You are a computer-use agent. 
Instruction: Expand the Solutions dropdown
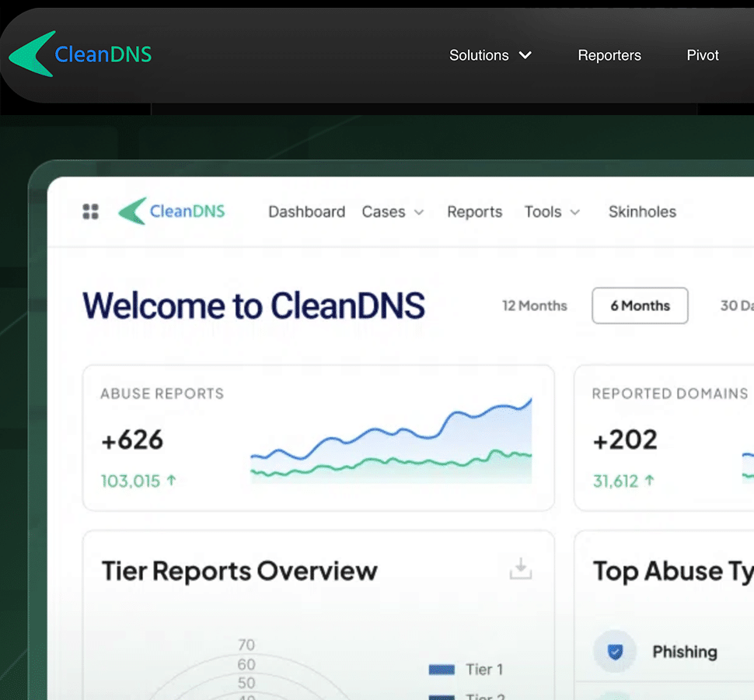tap(490, 55)
